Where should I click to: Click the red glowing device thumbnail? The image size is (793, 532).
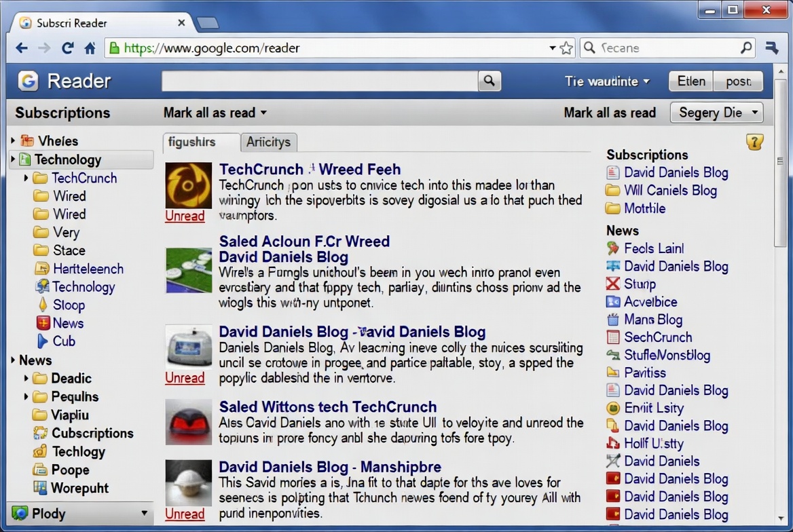tap(189, 422)
